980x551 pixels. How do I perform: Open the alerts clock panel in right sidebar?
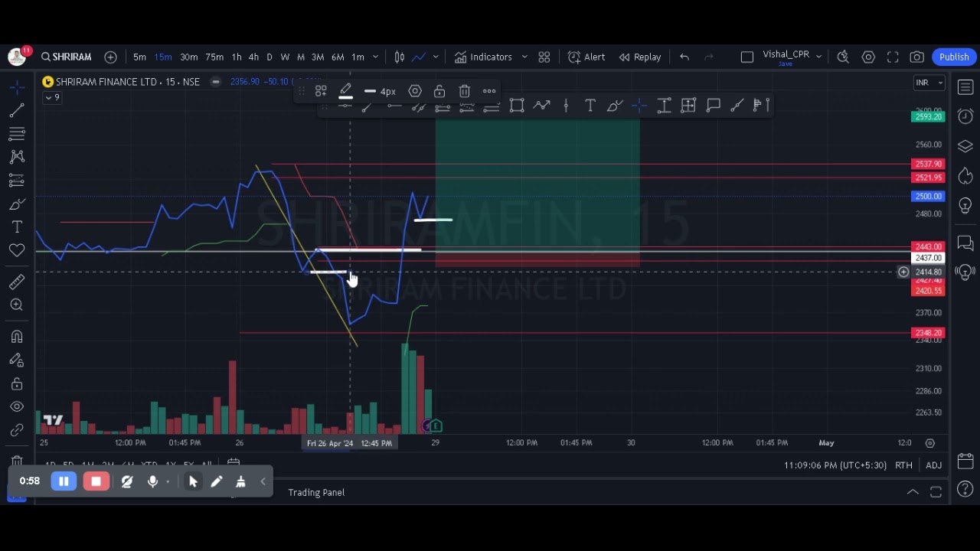point(965,116)
